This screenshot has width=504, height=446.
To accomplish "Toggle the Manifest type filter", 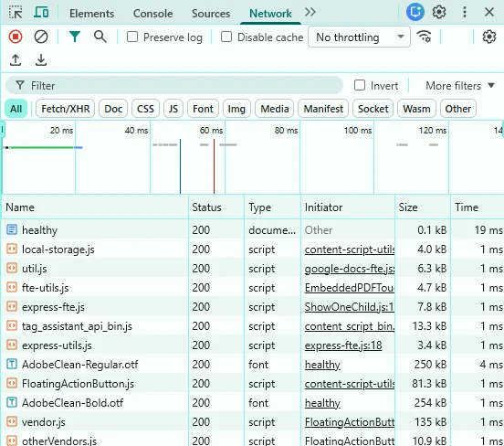I will 323,109.
